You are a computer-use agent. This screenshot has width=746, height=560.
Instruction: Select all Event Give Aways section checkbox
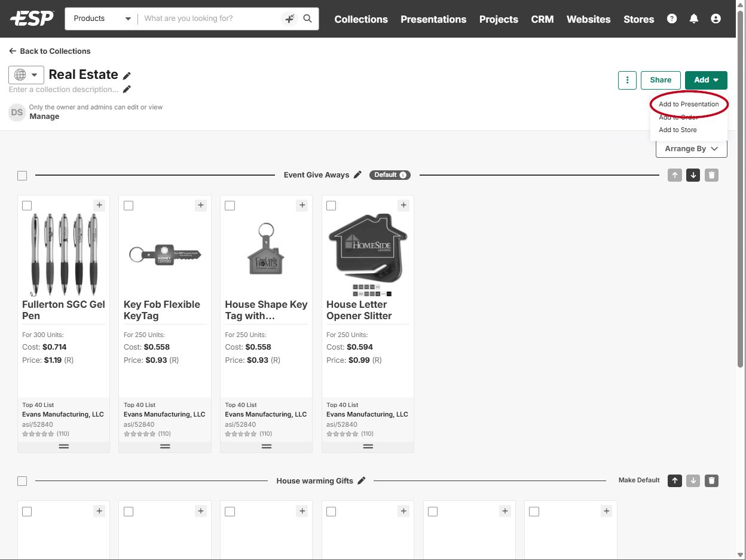[x=22, y=176]
